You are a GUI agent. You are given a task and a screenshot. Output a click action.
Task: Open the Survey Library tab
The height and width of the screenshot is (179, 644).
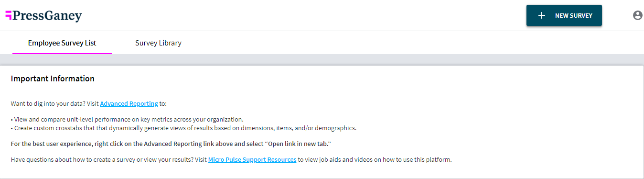(158, 43)
